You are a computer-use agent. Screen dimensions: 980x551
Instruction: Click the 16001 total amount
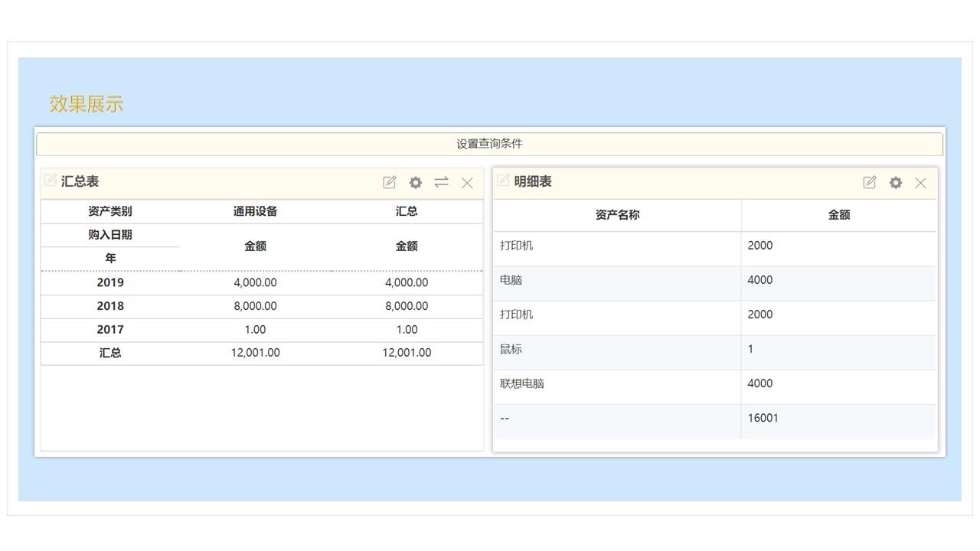(763, 418)
